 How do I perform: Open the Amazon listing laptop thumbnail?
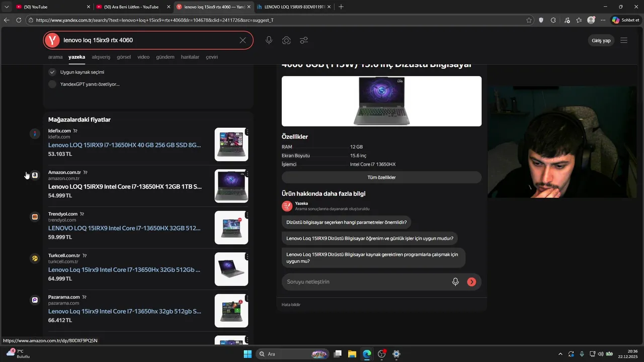tap(231, 186)
